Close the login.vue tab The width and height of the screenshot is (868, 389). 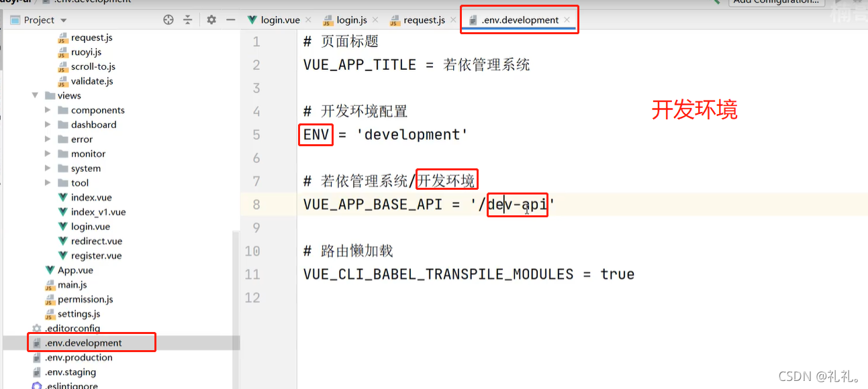coord(307,20)
